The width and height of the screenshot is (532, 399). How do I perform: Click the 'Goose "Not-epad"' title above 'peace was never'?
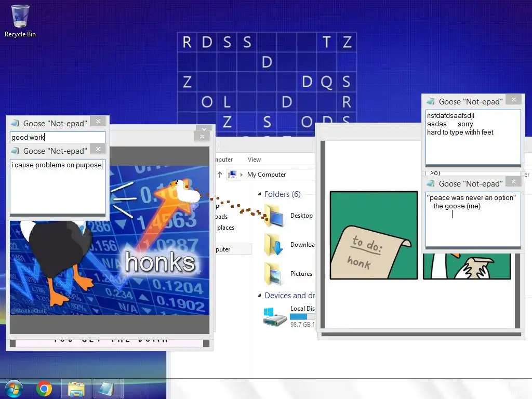pyautogui.click(x=471, y=183)
